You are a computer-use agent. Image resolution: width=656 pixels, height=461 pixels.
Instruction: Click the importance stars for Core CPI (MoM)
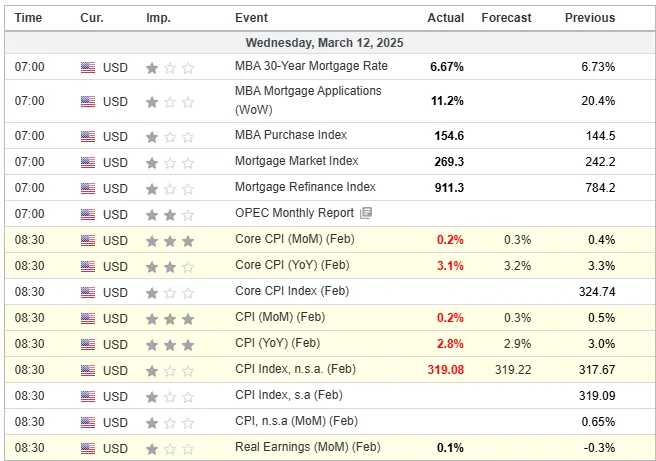(170, 240)
